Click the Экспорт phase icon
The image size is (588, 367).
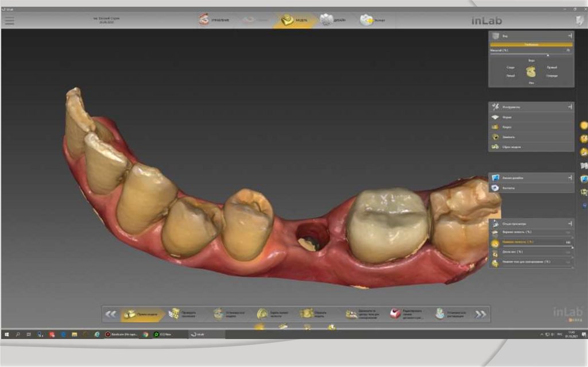pyautogui.click(x=372, y=20)
